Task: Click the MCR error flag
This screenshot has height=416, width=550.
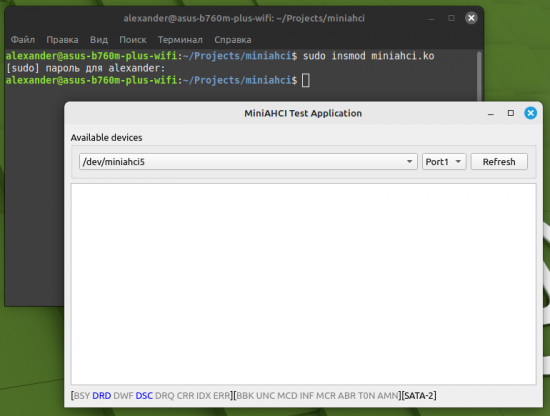Action: click(x=326, y=396)
